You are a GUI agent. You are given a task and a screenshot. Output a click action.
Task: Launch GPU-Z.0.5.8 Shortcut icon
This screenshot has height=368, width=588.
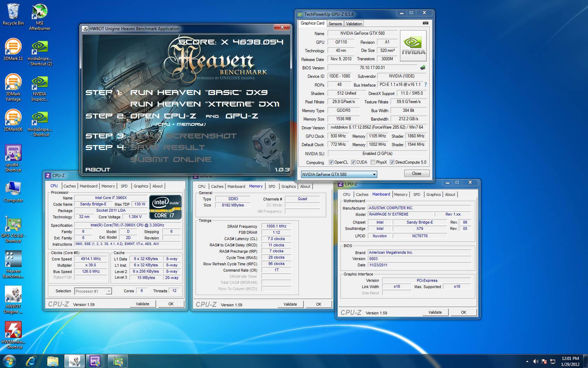[x=13, y=229]
